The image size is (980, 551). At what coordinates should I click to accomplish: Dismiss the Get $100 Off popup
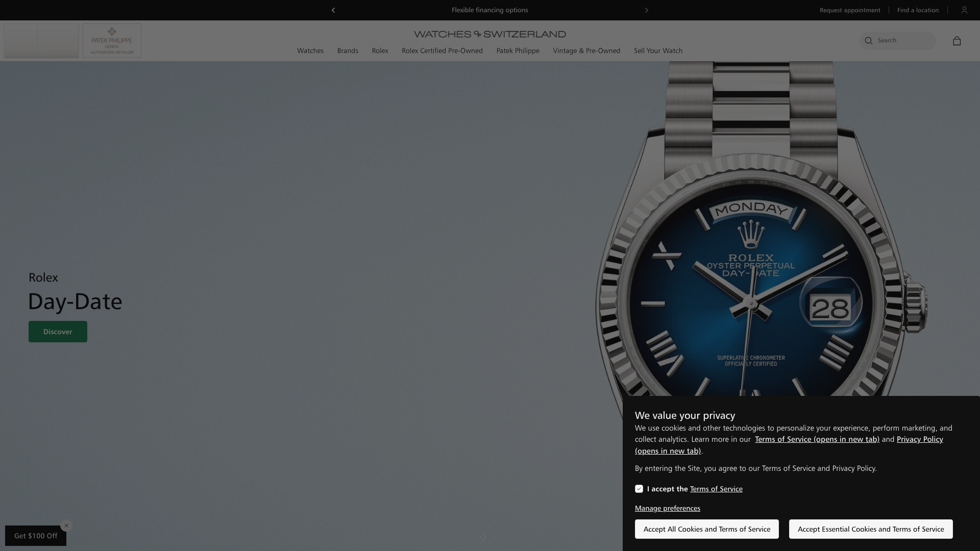click(66, 525)
